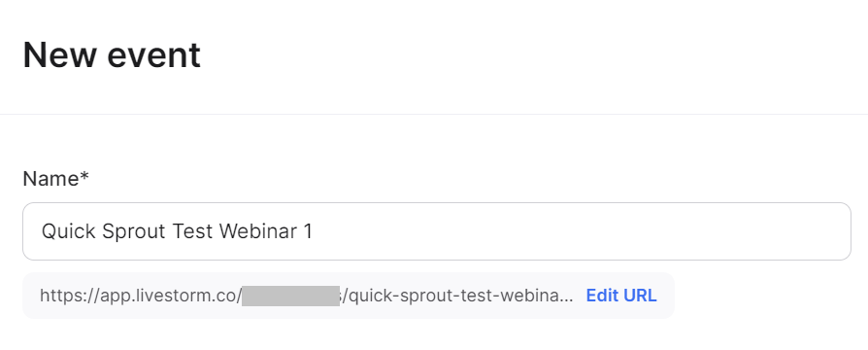
Task: Click the app.livestorm.co URL prefix text
Action: tap(170, 296)
